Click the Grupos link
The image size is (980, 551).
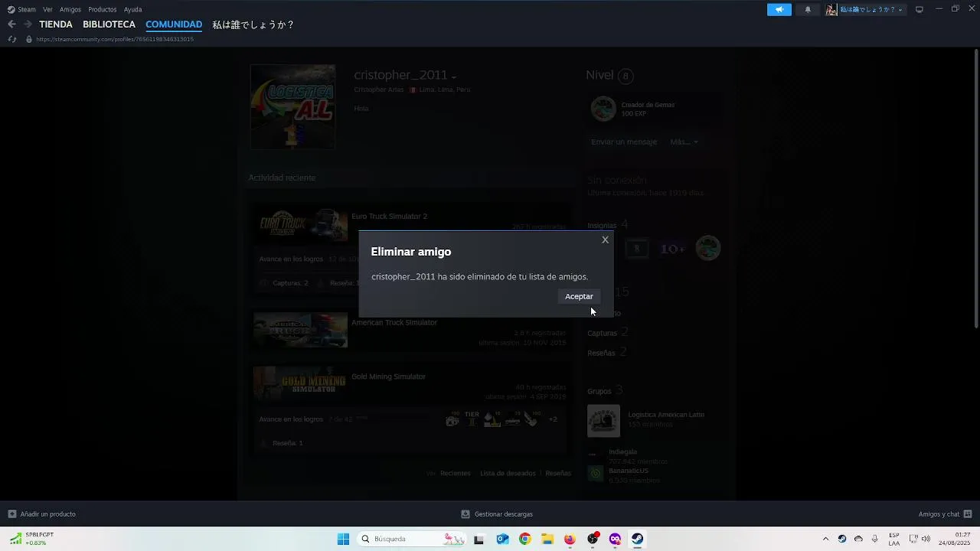pos(599,391)
